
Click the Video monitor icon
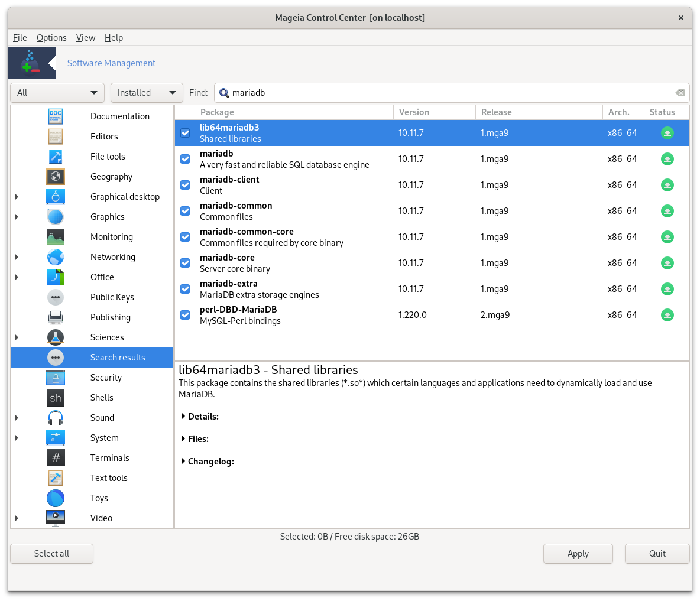coord(56,518)
